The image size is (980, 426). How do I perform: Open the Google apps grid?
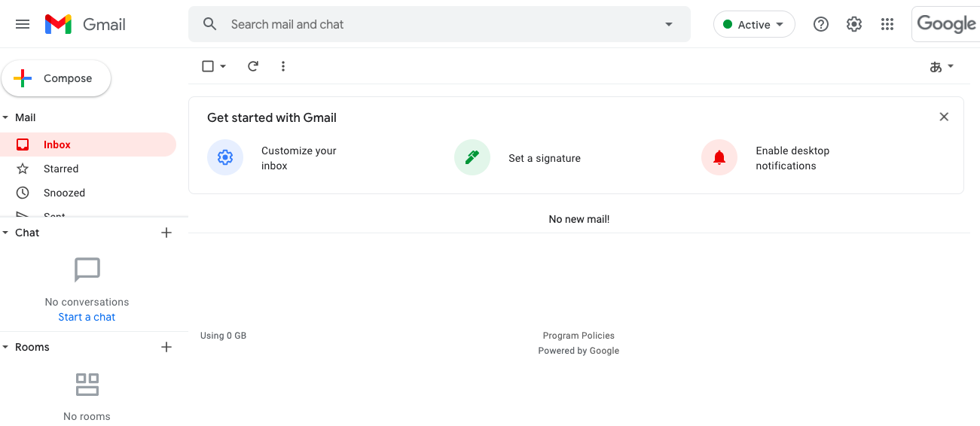coord(887,24)
